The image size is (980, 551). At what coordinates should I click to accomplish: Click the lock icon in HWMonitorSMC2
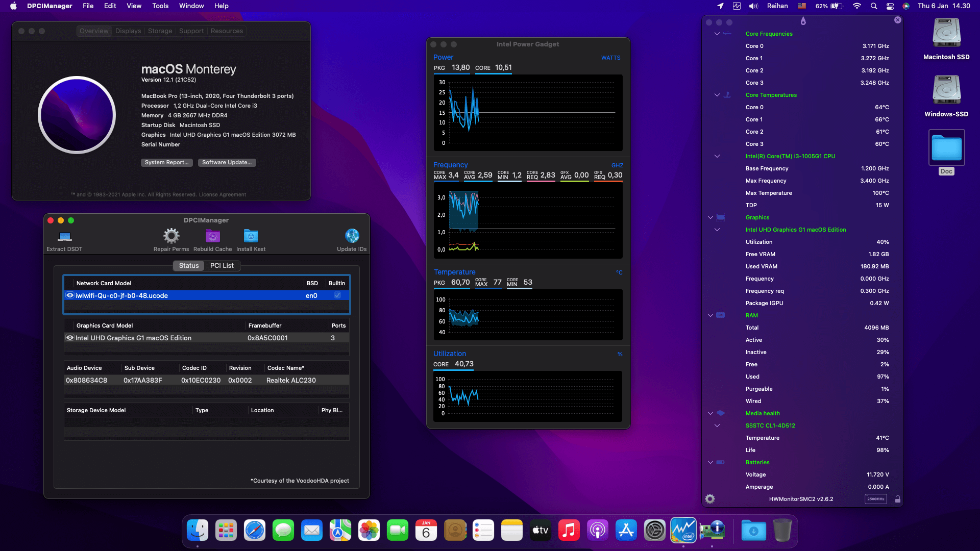coord(898,499)
